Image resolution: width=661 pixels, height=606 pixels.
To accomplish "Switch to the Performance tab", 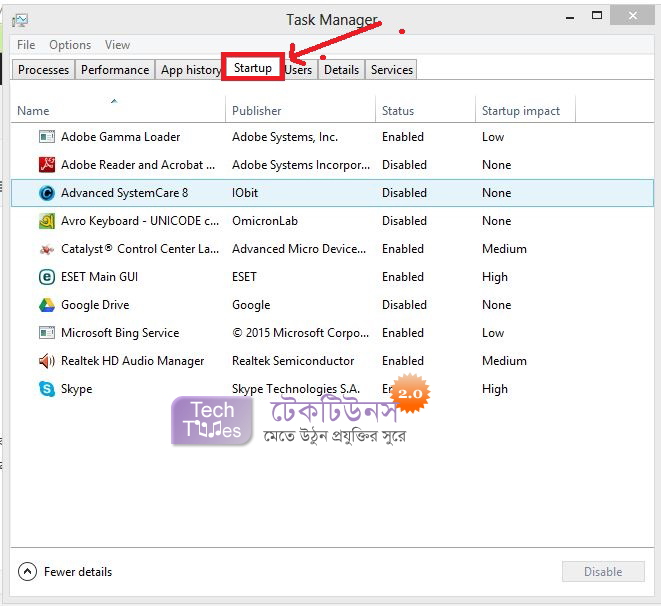I will (x=115, y=70).
